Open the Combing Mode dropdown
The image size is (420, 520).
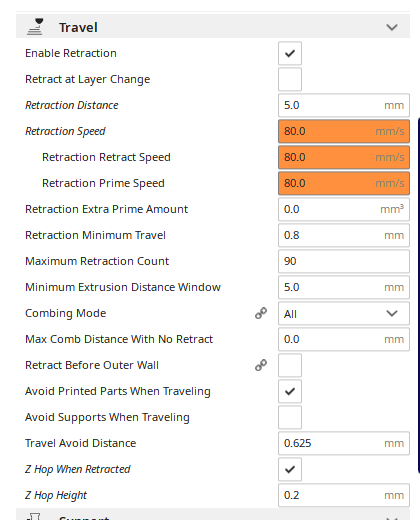pos(344,313)
